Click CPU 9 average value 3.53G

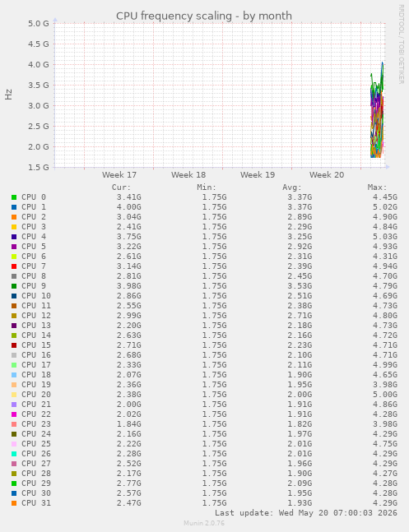pyautogui.click(x=300, y=285)
